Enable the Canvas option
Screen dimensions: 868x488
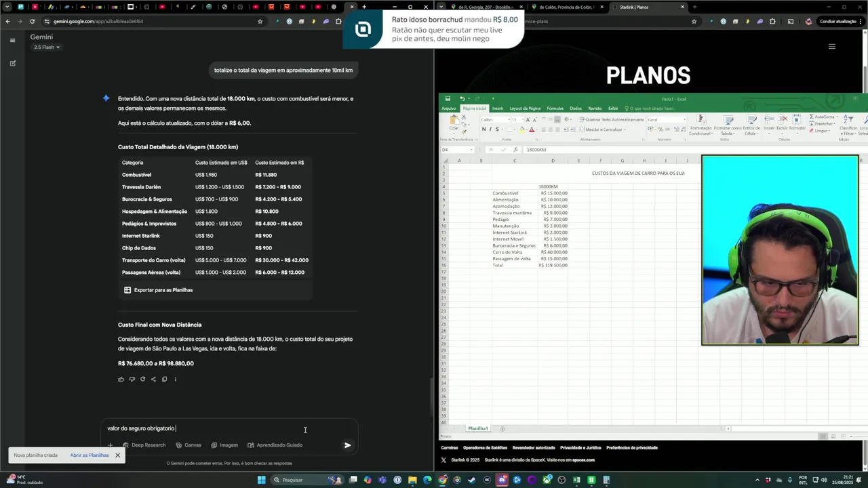pyautogui.click(x=189, y=445)
